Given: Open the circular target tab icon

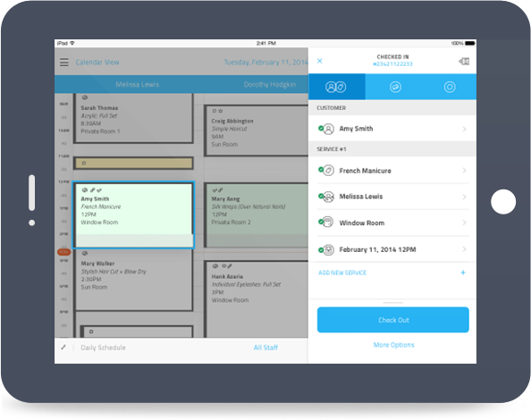Looking at the screenshot, I should (x=450, y=87).
